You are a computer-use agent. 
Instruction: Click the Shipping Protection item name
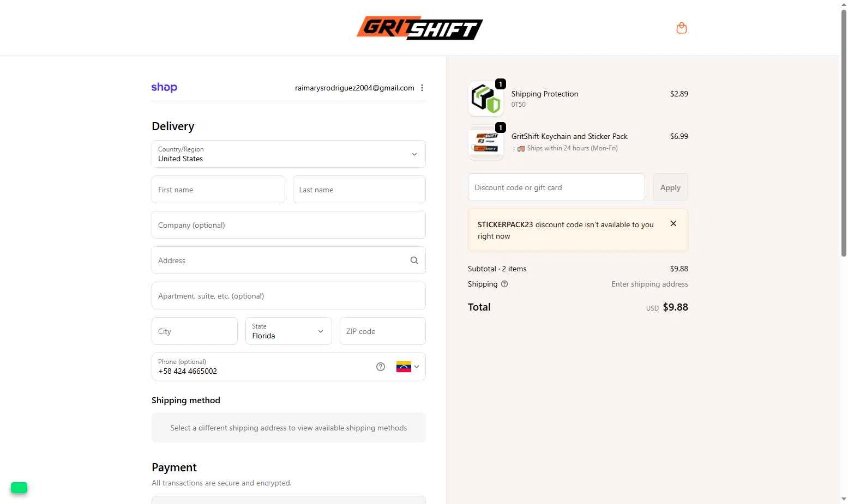click(x=545, y=94)
